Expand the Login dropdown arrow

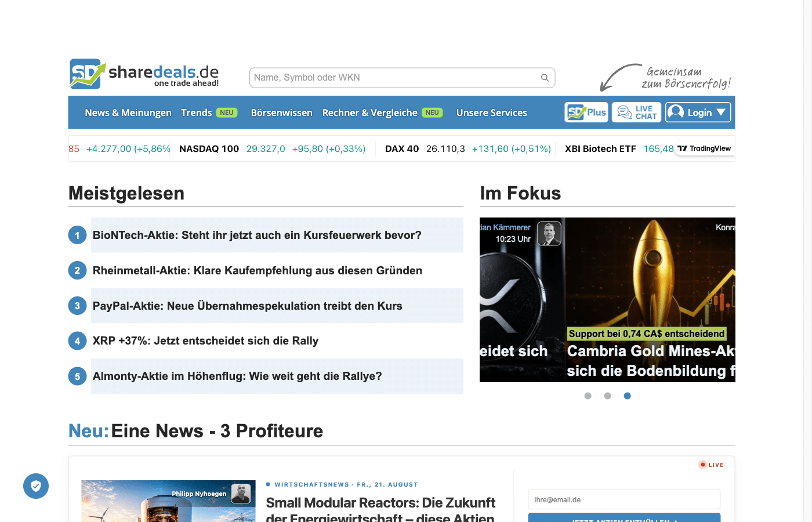pos(721,113)
